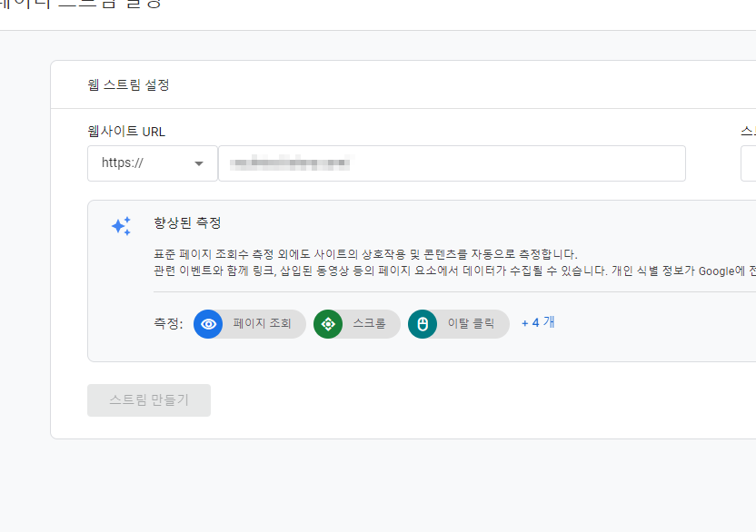Click the blurred URL text in field
Viewport: 756px width, 532px height.
tap(291, 163)
